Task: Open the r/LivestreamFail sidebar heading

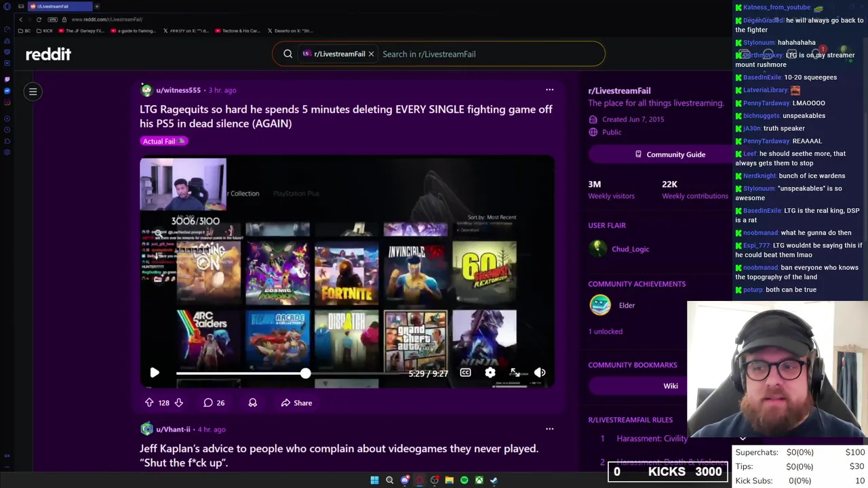Action: (619, 91)
